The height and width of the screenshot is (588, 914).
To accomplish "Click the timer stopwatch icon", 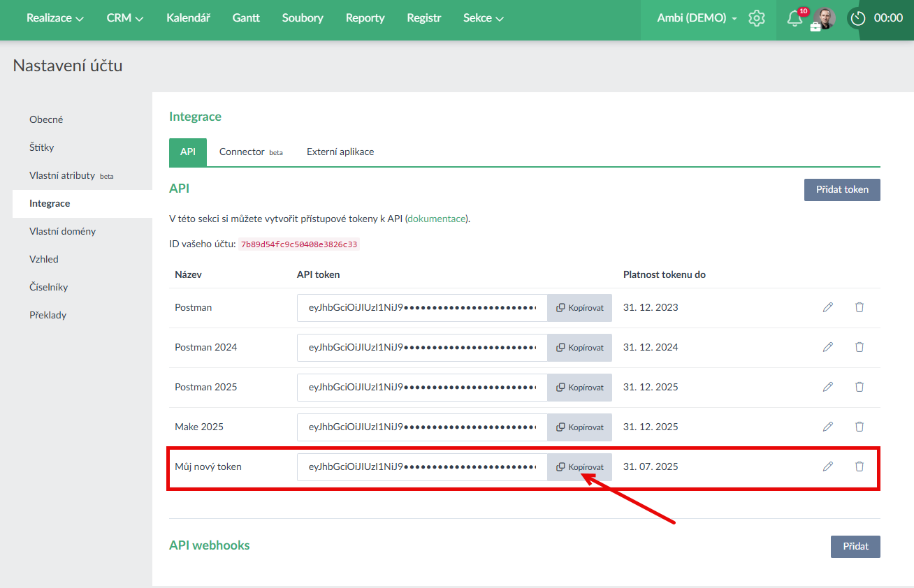I will pos(858,18).
